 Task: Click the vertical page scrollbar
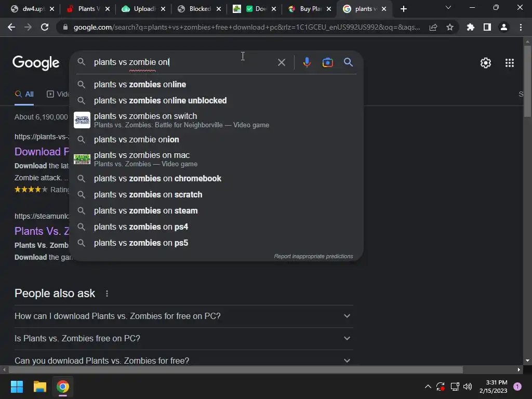coord(527,82)
